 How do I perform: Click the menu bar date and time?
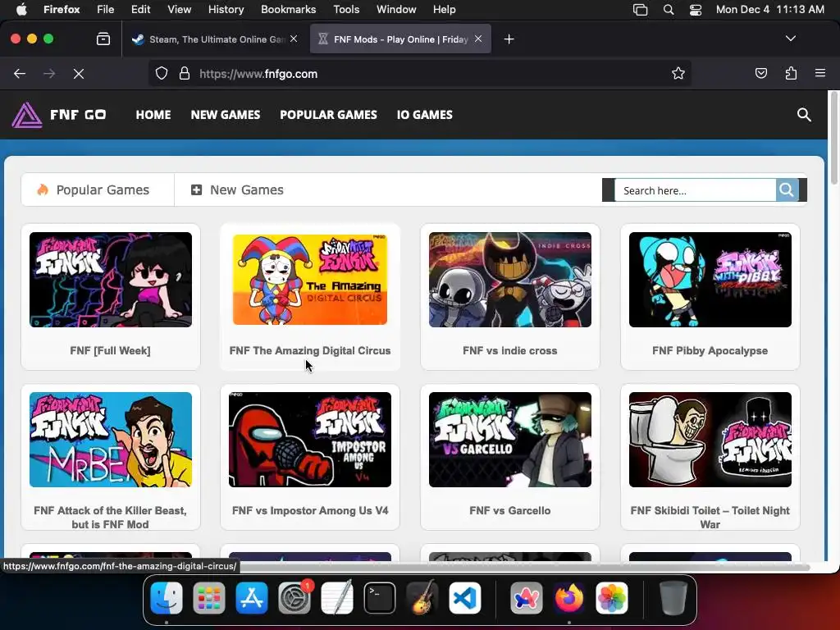point(769,10)
